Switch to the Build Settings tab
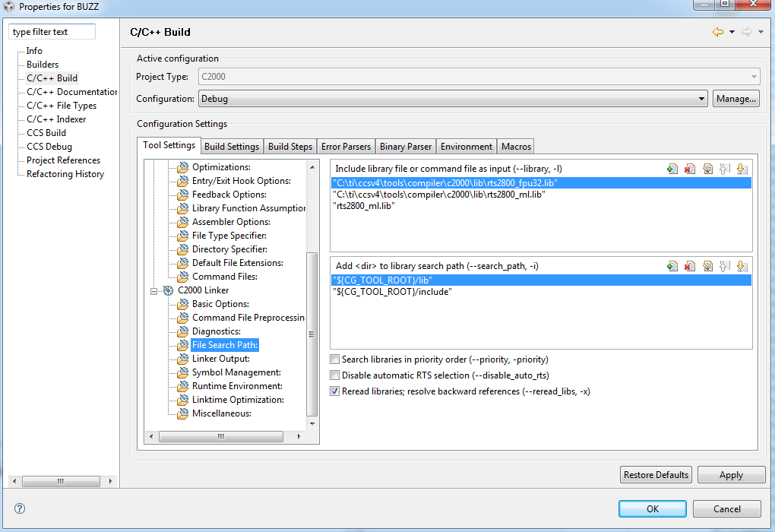The height and width of the screenshot is (532, 775). [x=232, y=147]
